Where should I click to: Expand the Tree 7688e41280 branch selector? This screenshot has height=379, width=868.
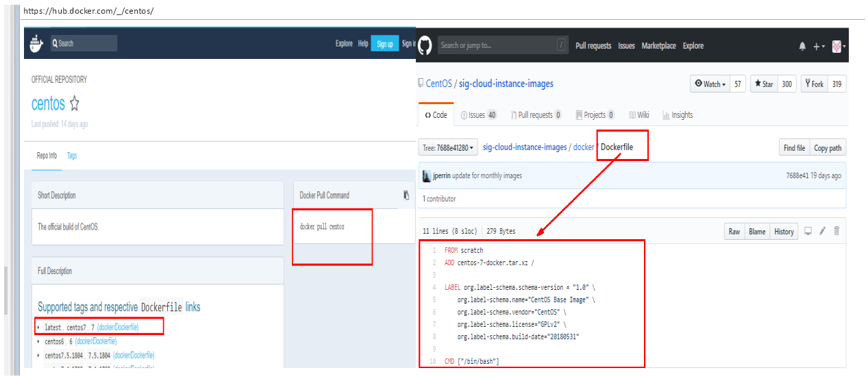[x=446, y=148]
